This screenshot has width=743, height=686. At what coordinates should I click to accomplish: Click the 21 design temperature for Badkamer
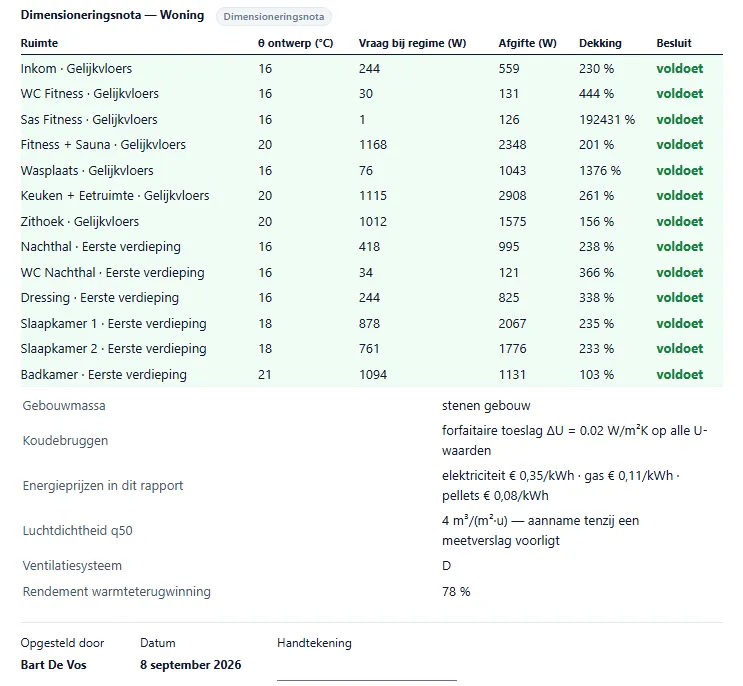(265, 375)
